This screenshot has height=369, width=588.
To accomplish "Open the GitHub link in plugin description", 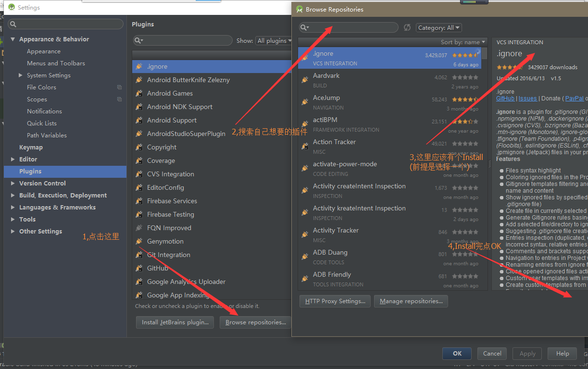I will (x=505, y=98).
